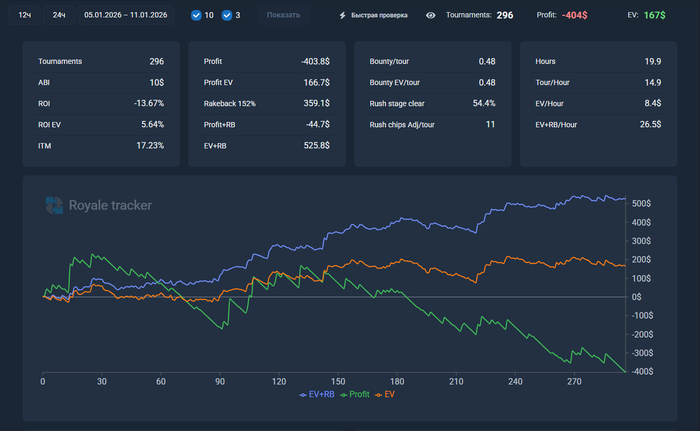This screenshot has width=700, height=431.
Task: Click the Hours value 19.9
Action: click(x=653, y=62)
